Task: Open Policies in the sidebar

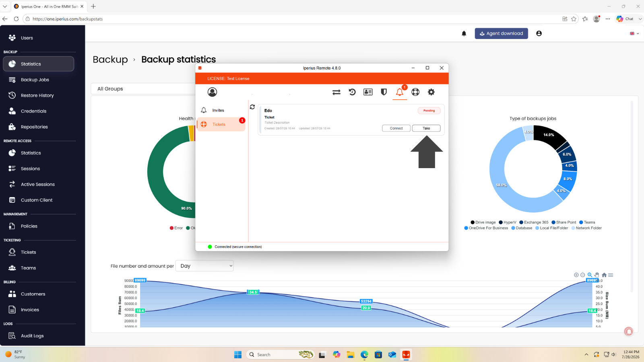Action: 39,226
